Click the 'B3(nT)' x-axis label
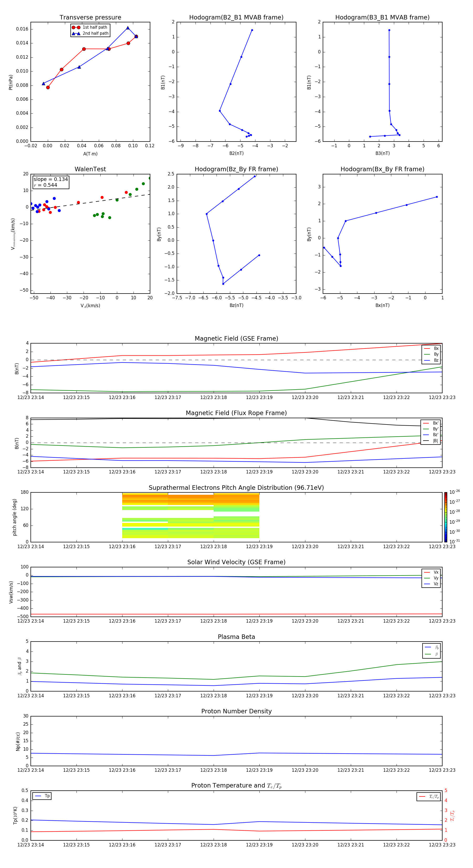Viewport: 473px width, 868px height. pos(382,153)
